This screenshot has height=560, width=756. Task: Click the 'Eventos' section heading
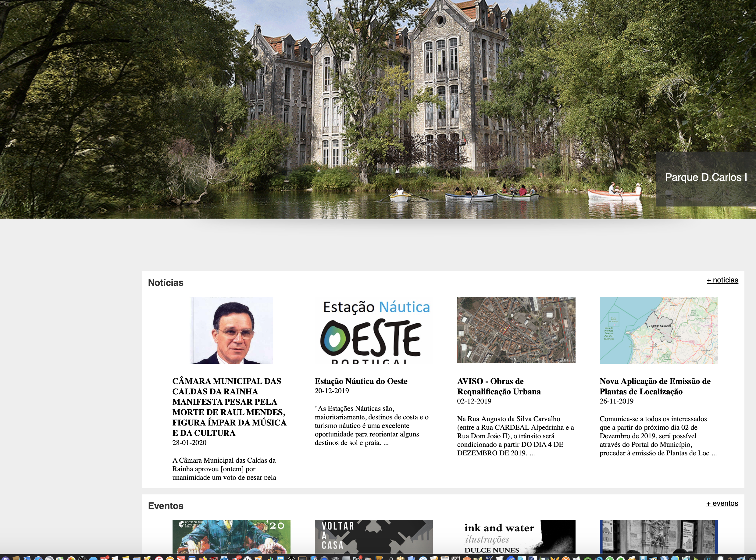pos(166,506)
